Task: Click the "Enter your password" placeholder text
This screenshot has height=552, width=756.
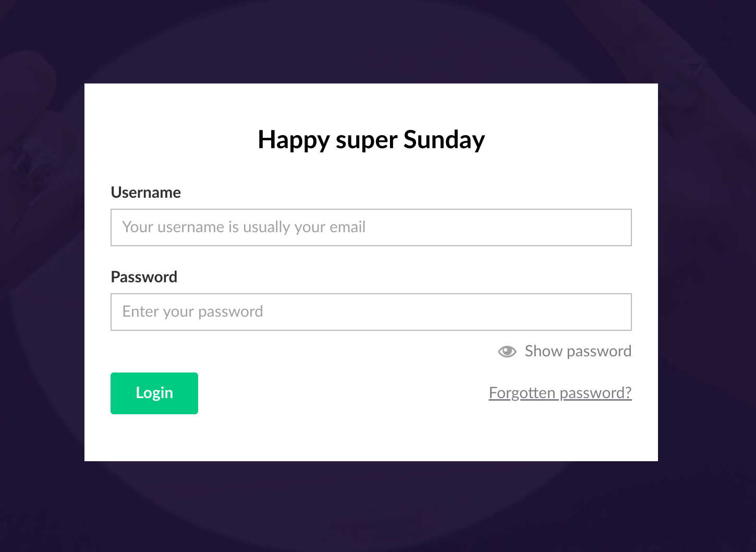Action: [192, 312]
